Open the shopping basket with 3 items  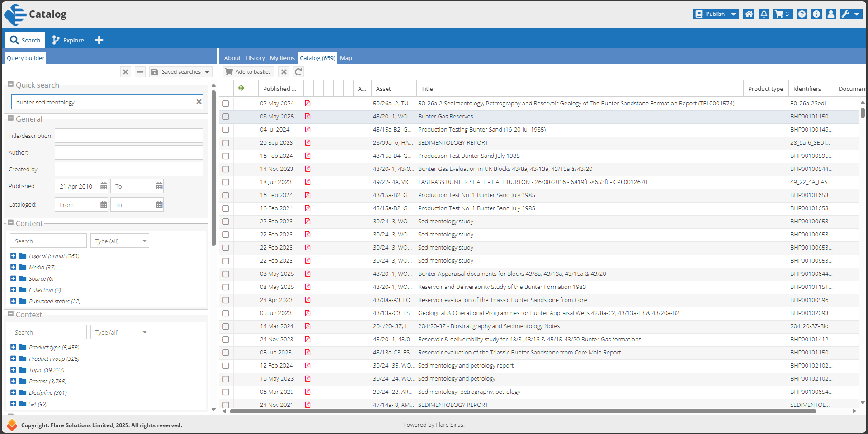coord(783,14)
